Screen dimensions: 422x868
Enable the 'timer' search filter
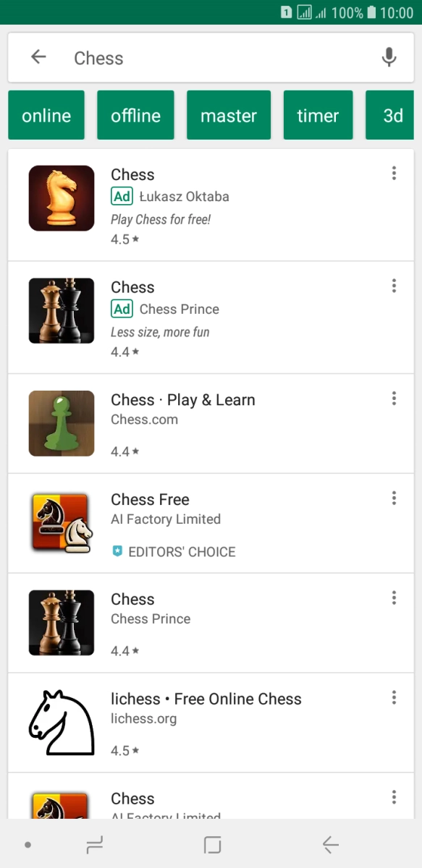[318, 114]
